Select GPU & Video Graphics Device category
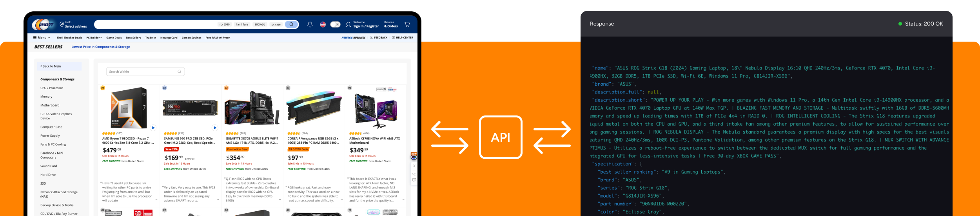Screen dimensions: 980x216 pyautogui.click(x=56, y=116)
